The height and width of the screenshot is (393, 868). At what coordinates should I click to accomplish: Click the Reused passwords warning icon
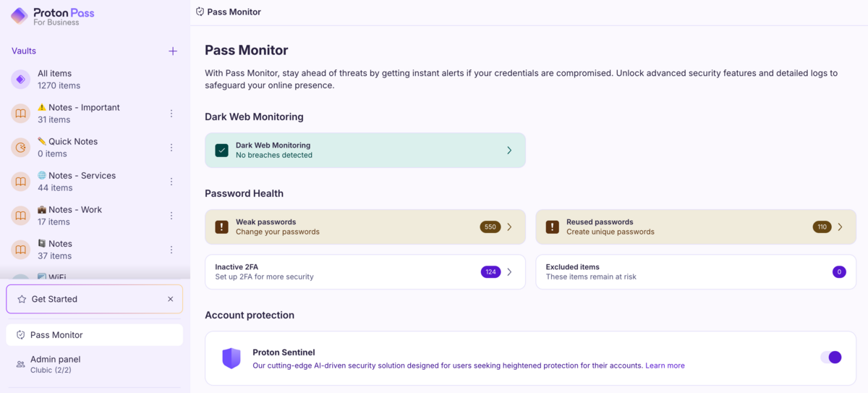553,227
